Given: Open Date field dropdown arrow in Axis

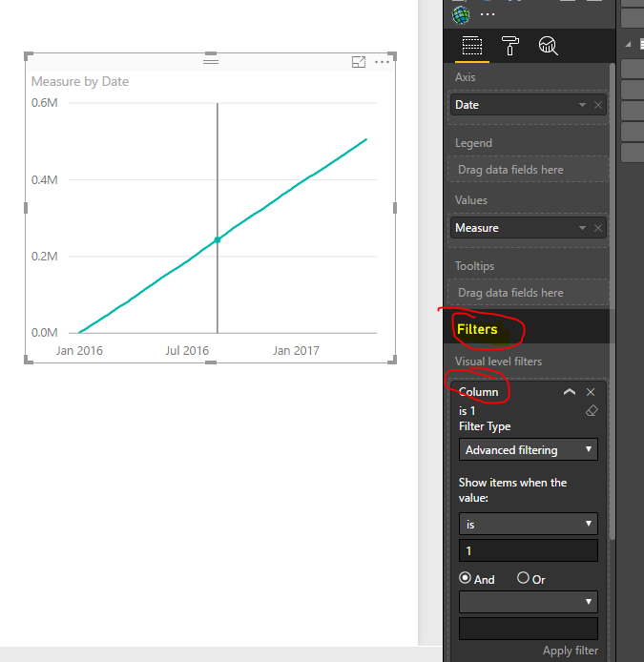Looking at the screenshot, I should (582, 105).
